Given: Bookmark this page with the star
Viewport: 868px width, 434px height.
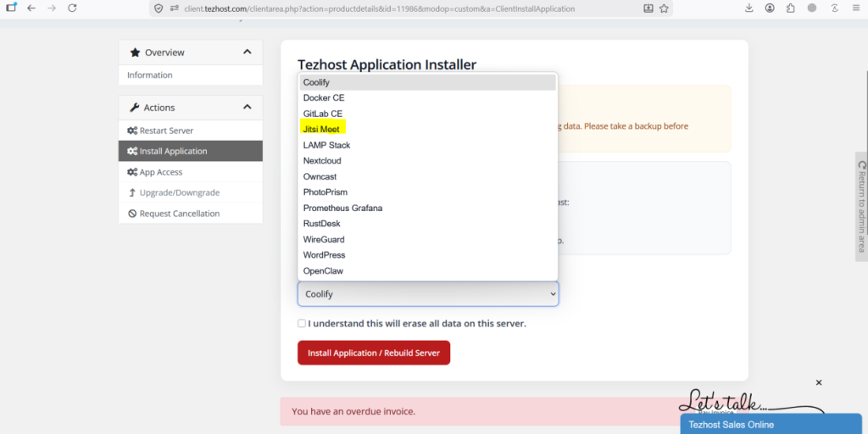Looking at the screenshot, I should [664, 8].
